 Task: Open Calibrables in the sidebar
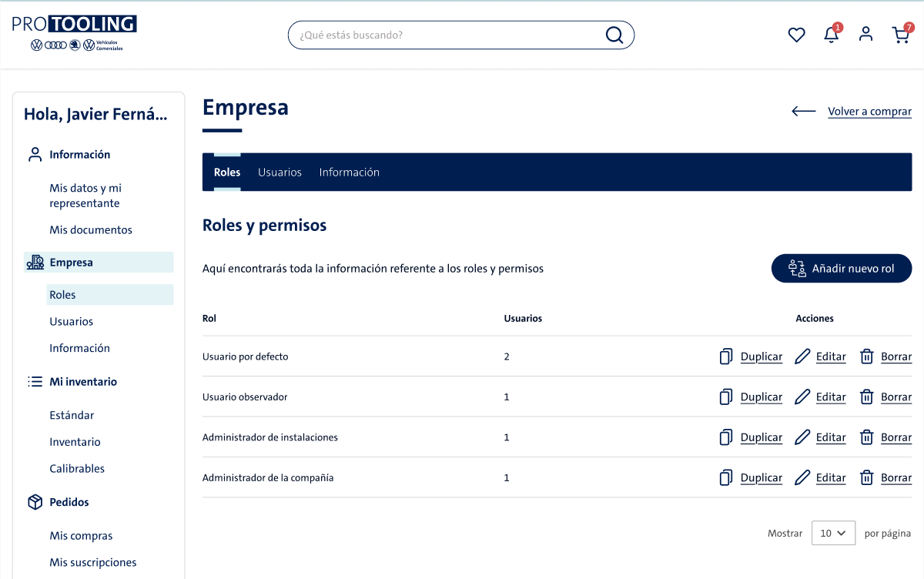coord(77,468)
